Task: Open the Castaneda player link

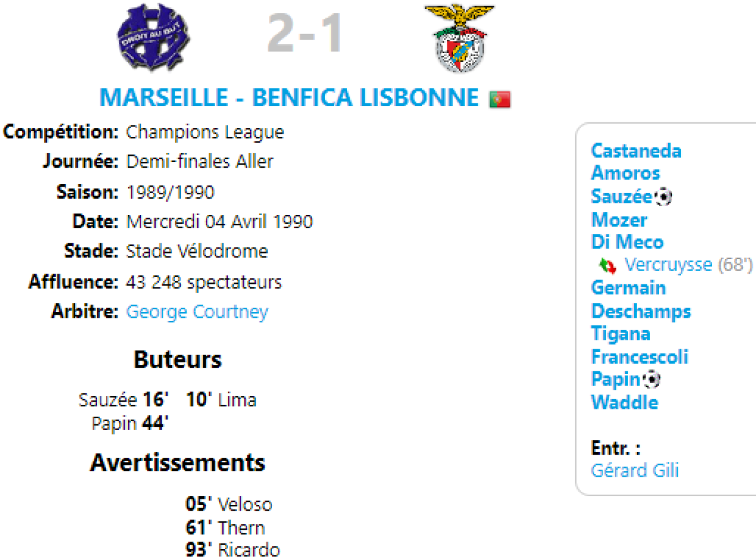Action: point(636,151)
